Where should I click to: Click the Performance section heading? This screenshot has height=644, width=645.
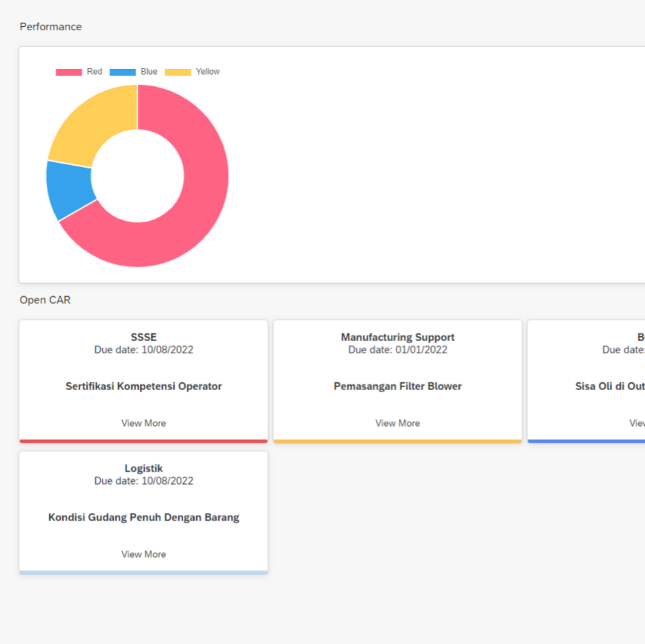click(x=50, y=27)
